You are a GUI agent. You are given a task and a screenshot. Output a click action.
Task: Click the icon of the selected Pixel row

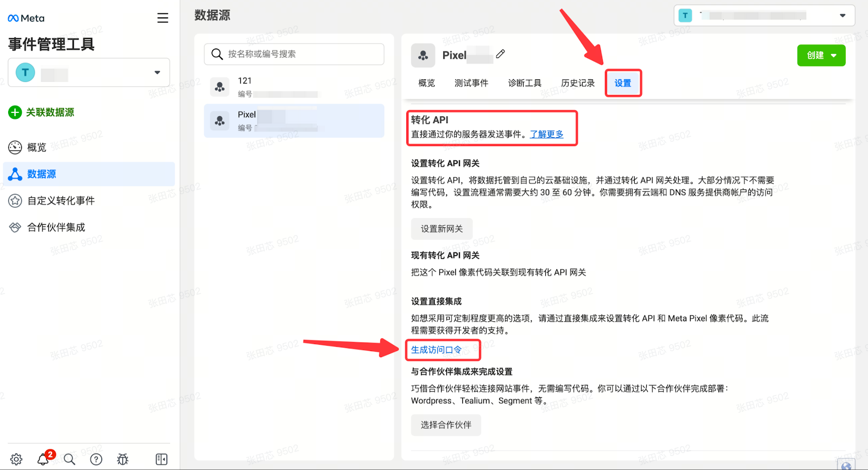tap(220, 121)
